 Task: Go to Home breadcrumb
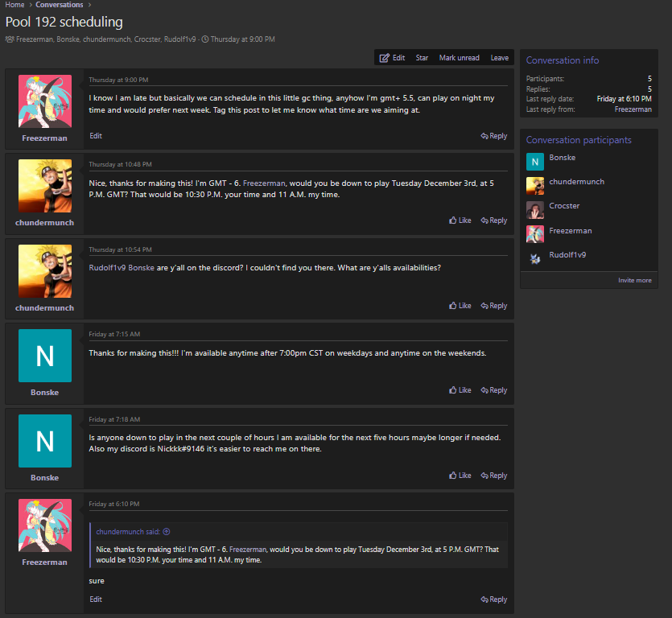click(14, 5)
